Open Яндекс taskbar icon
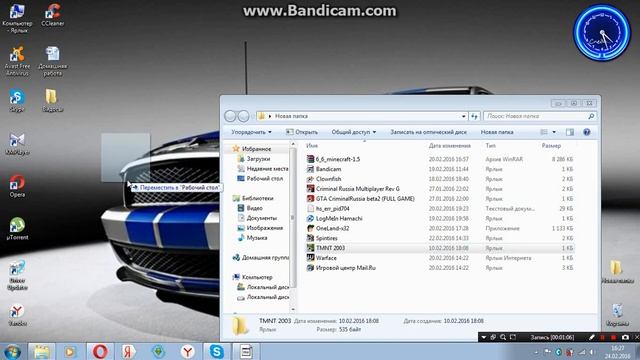The image size is (640, 360). pos(129,351)
